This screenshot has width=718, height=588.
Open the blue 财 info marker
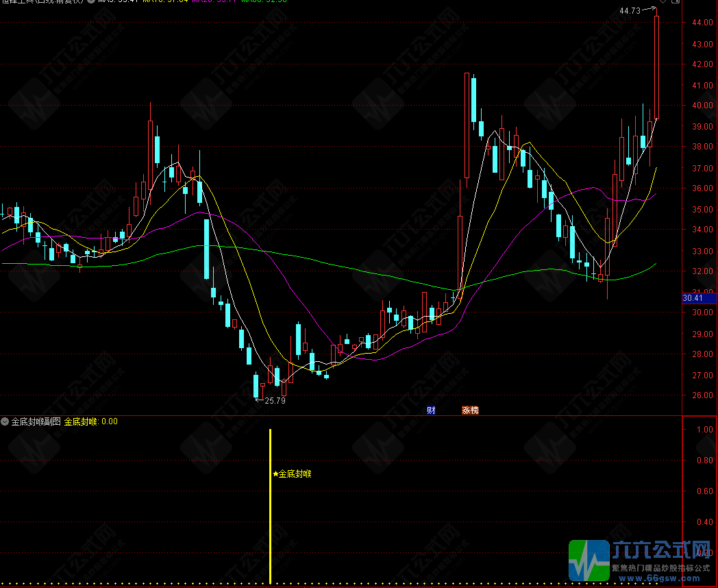point(431,411)
